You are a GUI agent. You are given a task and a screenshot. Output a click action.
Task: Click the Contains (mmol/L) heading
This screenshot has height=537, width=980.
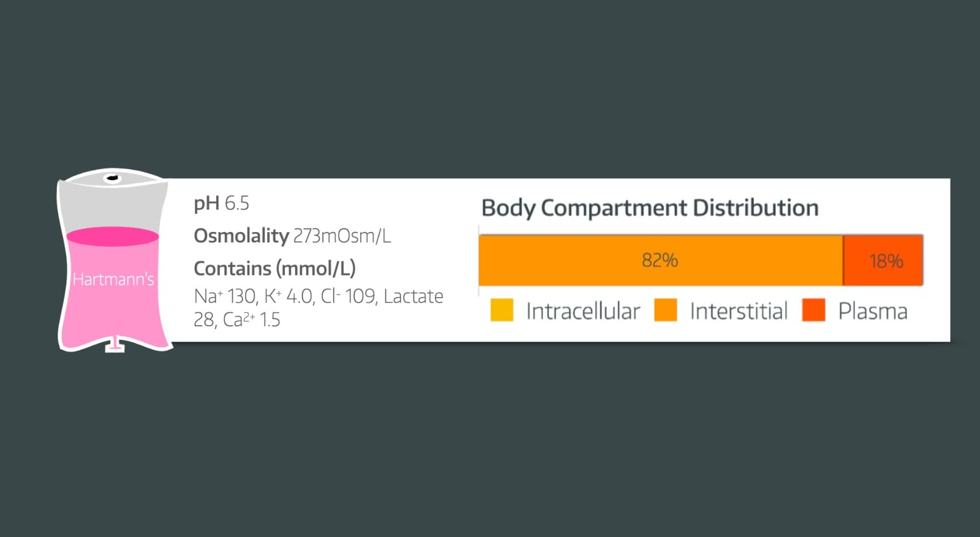click(x=274, y=268)
